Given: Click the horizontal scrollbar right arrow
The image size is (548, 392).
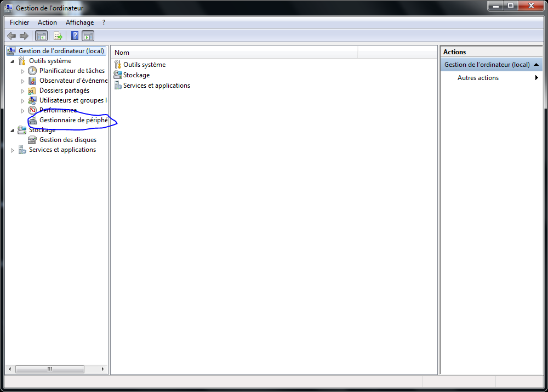Looking at the screenshot, I should point(102,369).
